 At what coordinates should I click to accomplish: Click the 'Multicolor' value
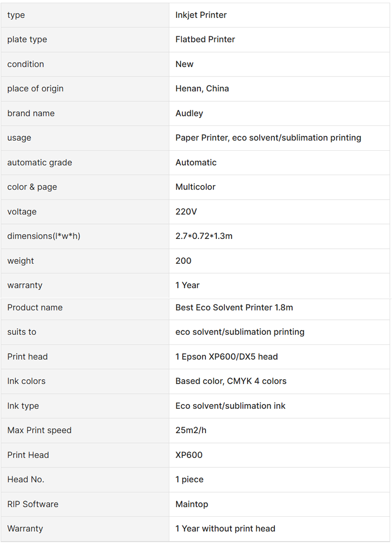[196, 187]
